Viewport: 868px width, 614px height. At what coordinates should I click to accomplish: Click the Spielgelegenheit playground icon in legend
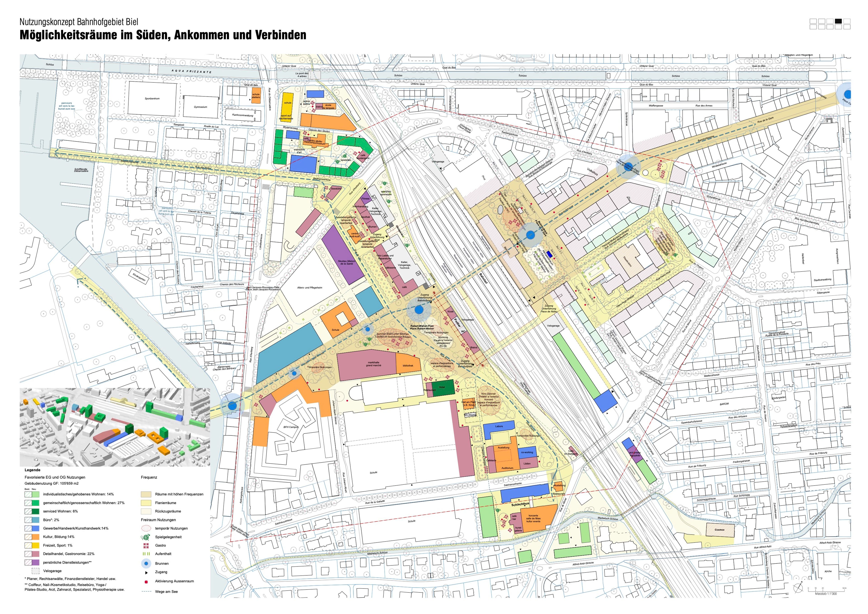[x=146, y=537]
